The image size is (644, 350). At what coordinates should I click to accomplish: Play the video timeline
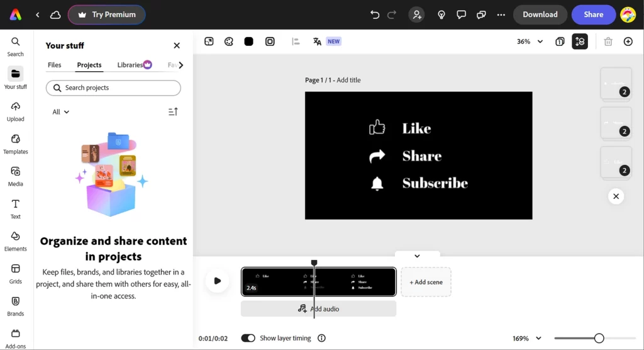(217, 281)
